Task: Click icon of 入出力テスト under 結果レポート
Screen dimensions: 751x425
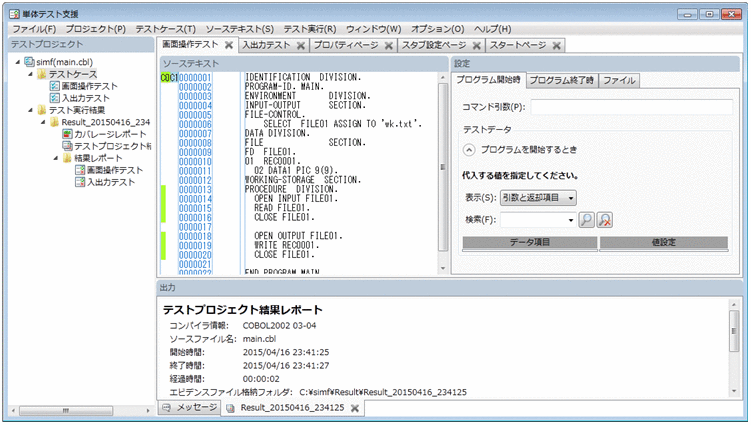Action: tap(80, 182)
